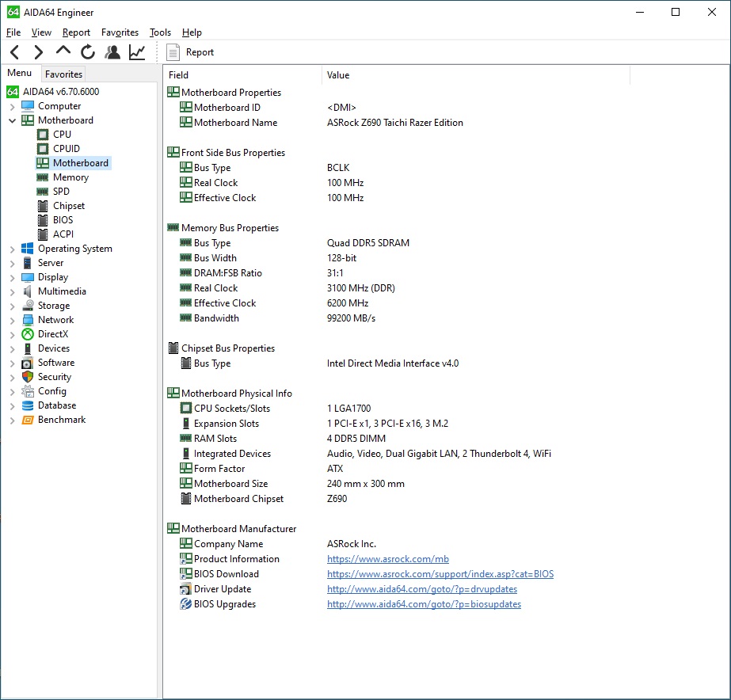Viewport: 731px width, 700px height.
Task: Click the AIDA64 v6.70.6000 root node
Action: (x=61, y=92)
